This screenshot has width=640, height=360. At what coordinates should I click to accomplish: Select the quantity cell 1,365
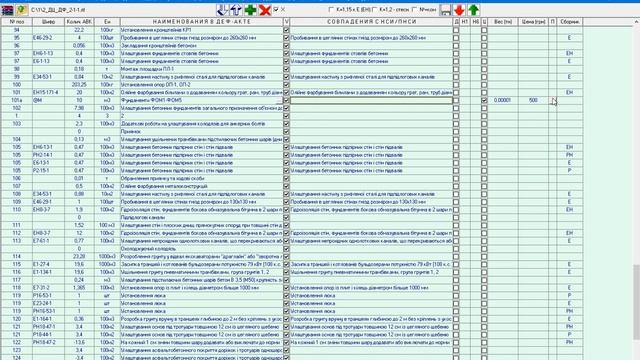pyautogui.click(x=79, y=288)
